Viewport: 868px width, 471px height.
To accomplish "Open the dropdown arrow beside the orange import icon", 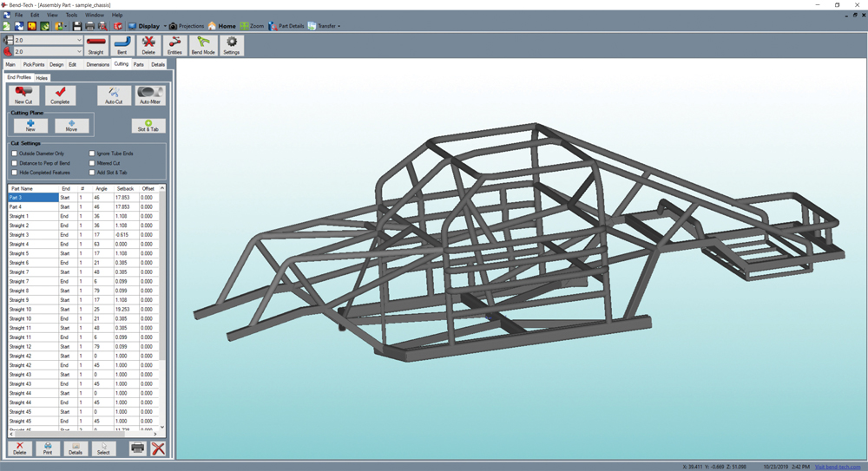I will pos(66,26).
